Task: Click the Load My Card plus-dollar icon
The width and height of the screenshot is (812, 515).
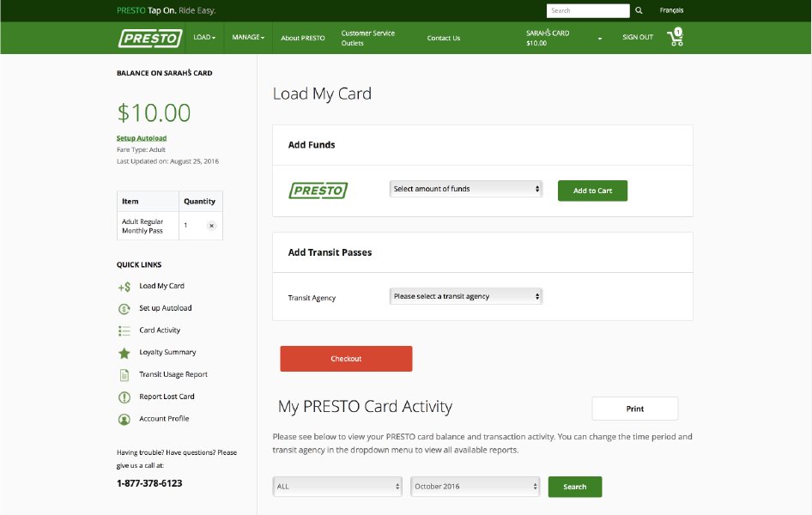Action: tap(124, 287)
